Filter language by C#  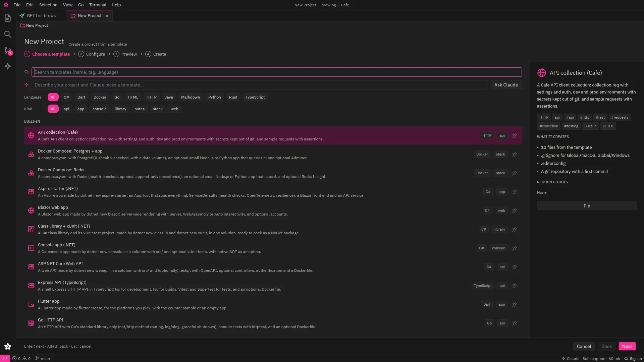[66, 97]
